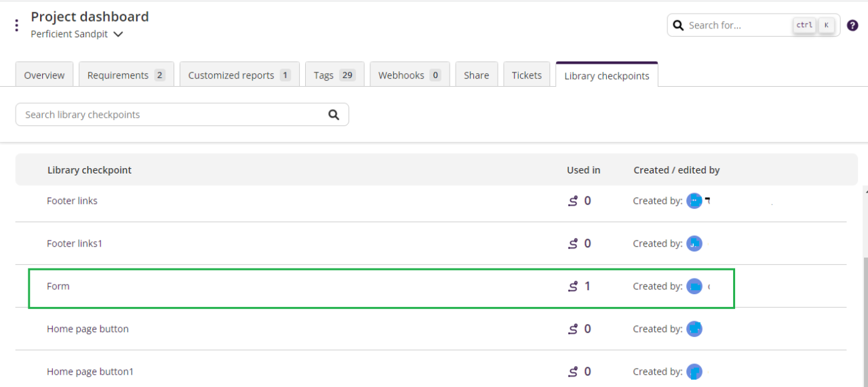Click the creator avatar in Footer links1 row
Image resolution: width=868 pixels, height=387 pixels.
694,244
